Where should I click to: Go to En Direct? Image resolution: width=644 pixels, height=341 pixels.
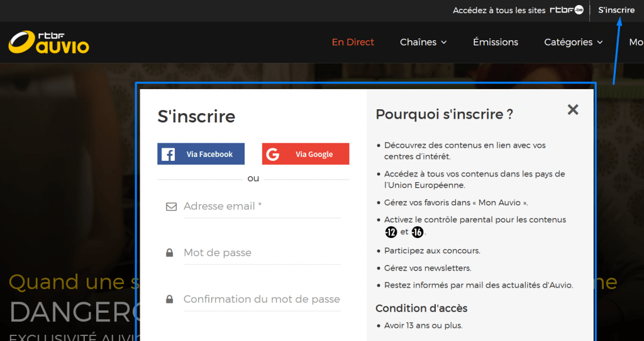(x=353, y=42)
